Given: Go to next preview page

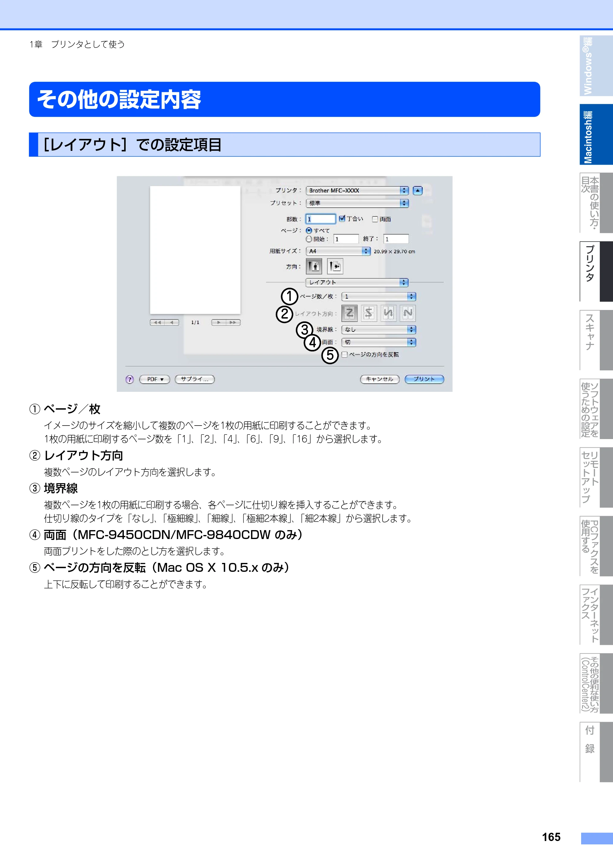Looking at the screenshot, I should coord(219,323).
